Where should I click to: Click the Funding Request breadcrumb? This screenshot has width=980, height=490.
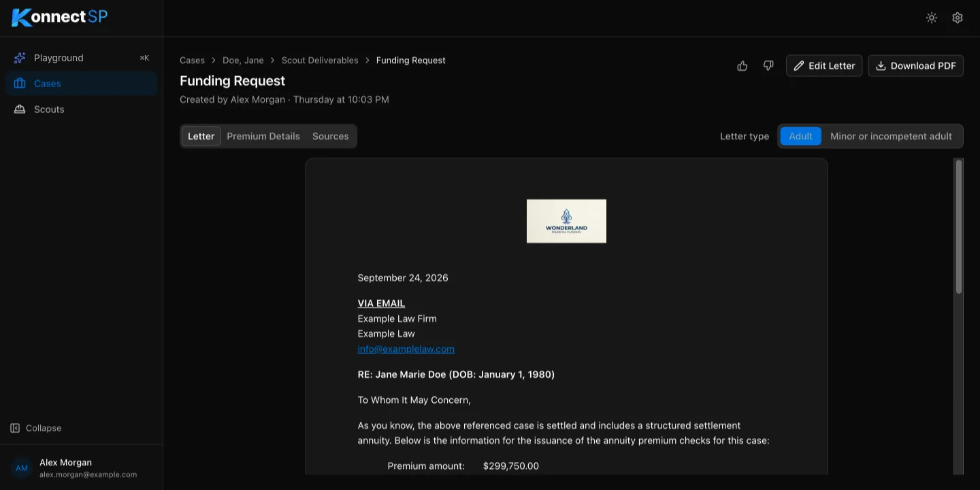pos(411,61)
